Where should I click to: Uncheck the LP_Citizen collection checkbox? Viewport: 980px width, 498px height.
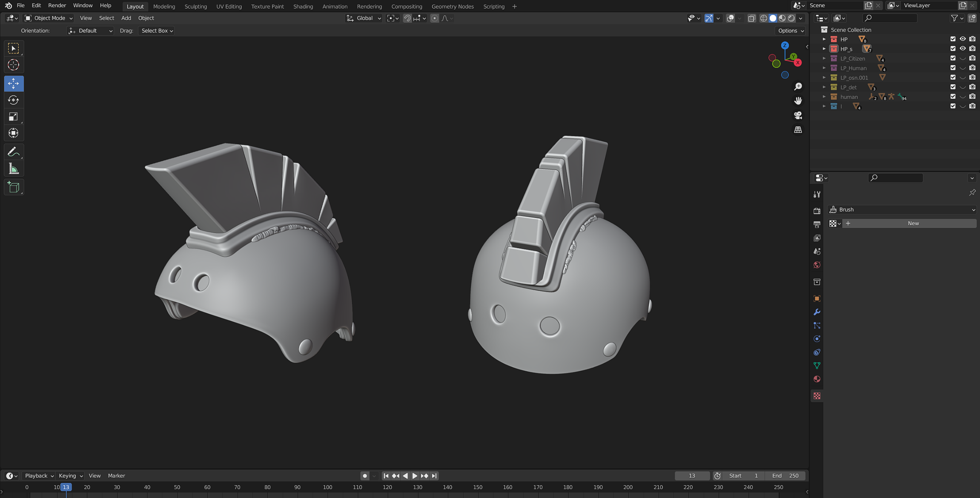[x=953, y=58]
